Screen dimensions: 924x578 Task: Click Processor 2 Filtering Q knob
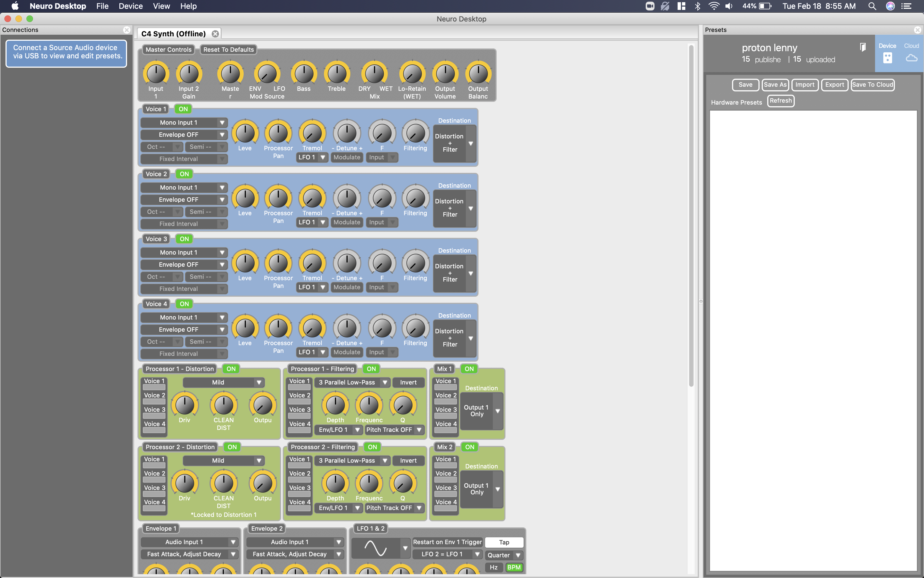point(403,483)
